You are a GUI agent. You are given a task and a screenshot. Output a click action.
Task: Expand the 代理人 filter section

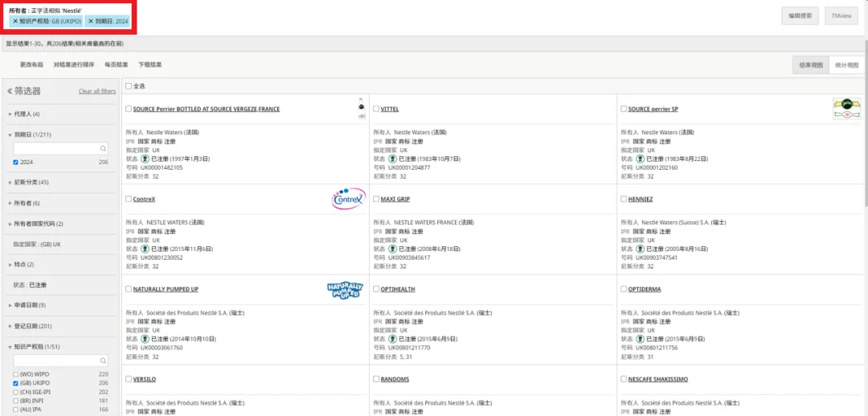[24, 114]
